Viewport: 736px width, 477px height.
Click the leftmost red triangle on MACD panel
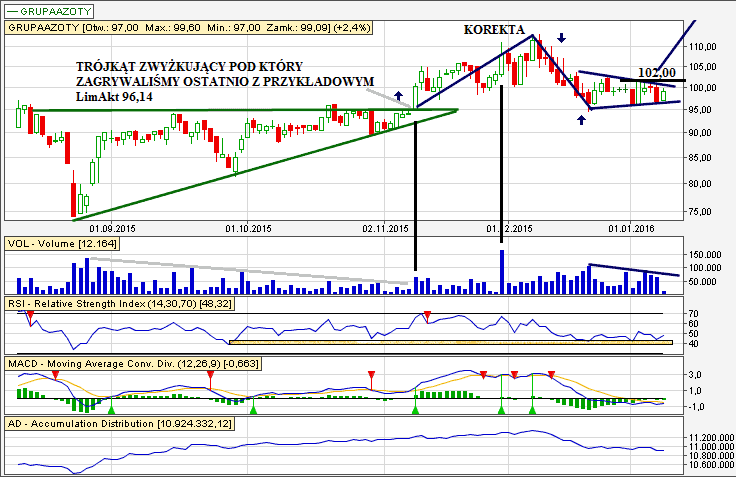pyautogui.click(x=56, y=373)
